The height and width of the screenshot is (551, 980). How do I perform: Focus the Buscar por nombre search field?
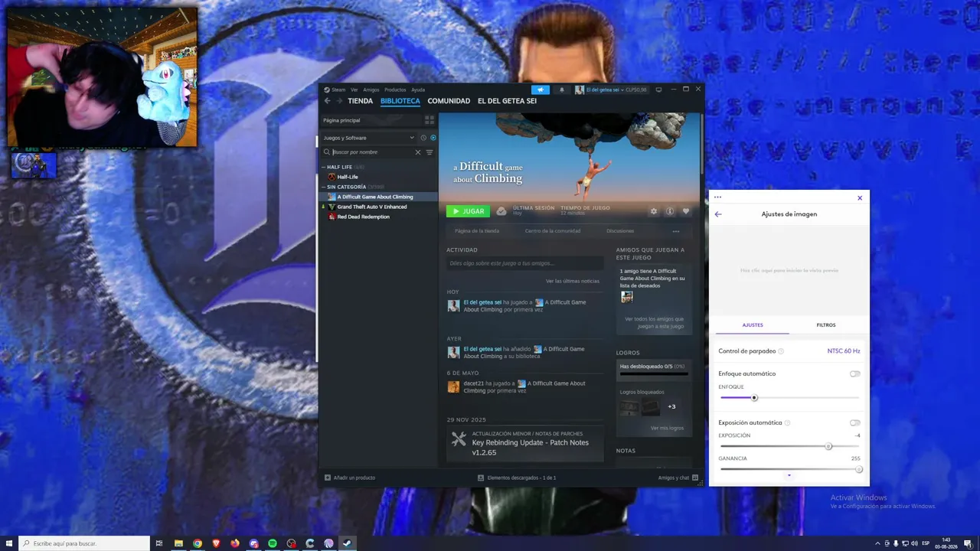(x=371, y=152)
